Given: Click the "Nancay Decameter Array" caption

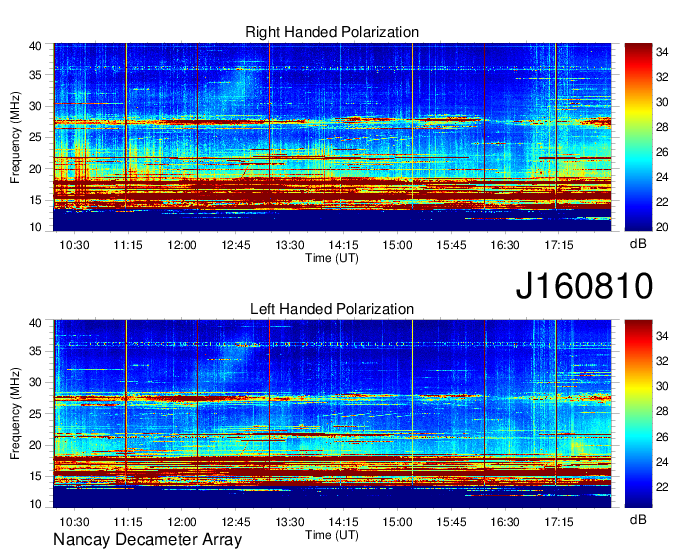Looking at the screenshot, I should click(147, 540).
